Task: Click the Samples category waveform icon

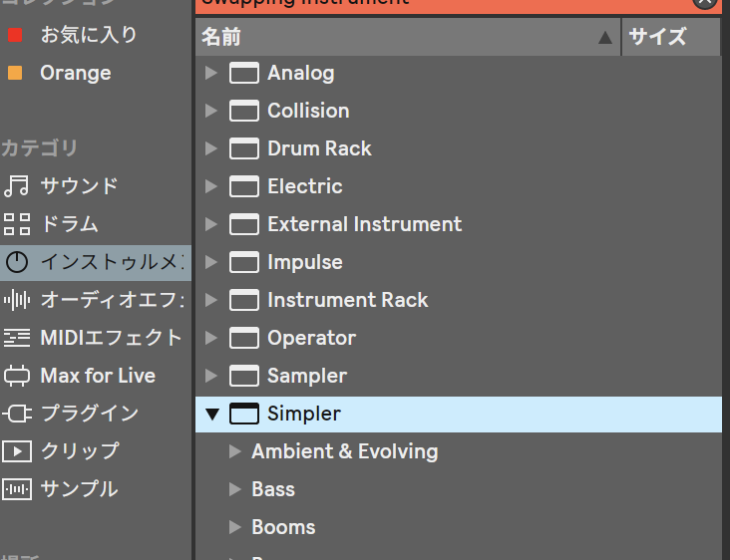Action: [x=17, y=489]
